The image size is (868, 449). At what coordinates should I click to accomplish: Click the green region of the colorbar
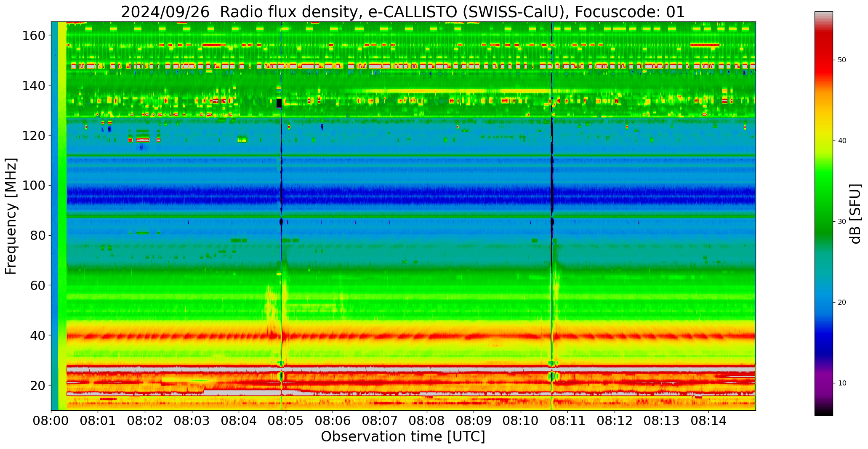coord(823,202)
